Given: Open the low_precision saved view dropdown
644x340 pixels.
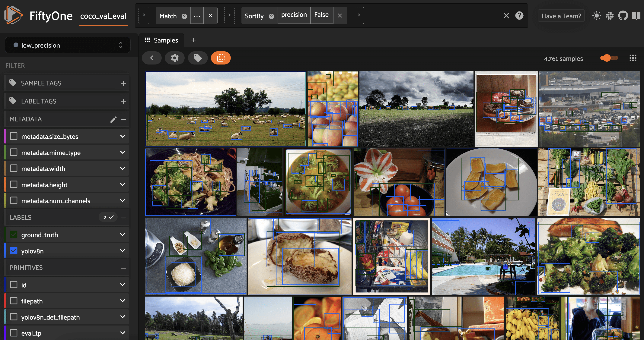Looking at the screenshot, I should 68,45.
